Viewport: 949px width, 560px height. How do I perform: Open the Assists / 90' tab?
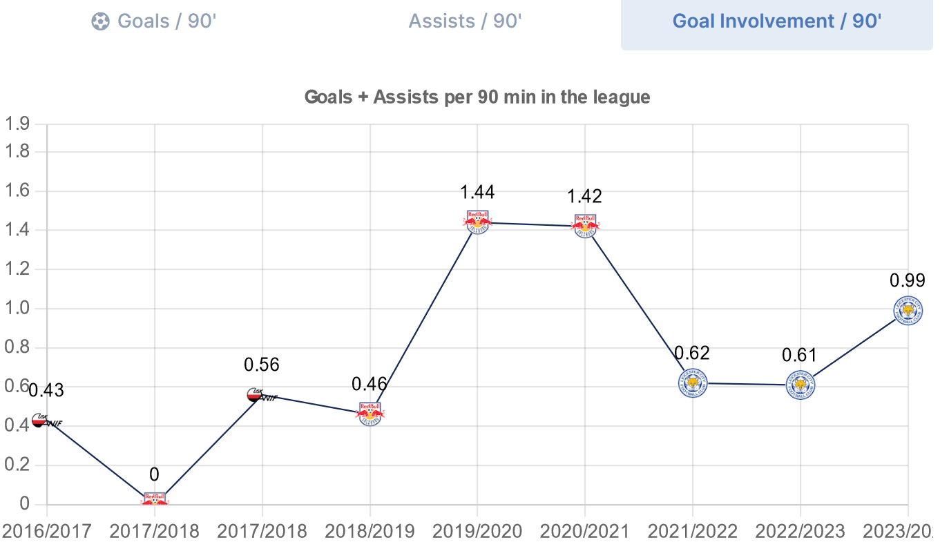pyautogui.click(x=465, y=21)
